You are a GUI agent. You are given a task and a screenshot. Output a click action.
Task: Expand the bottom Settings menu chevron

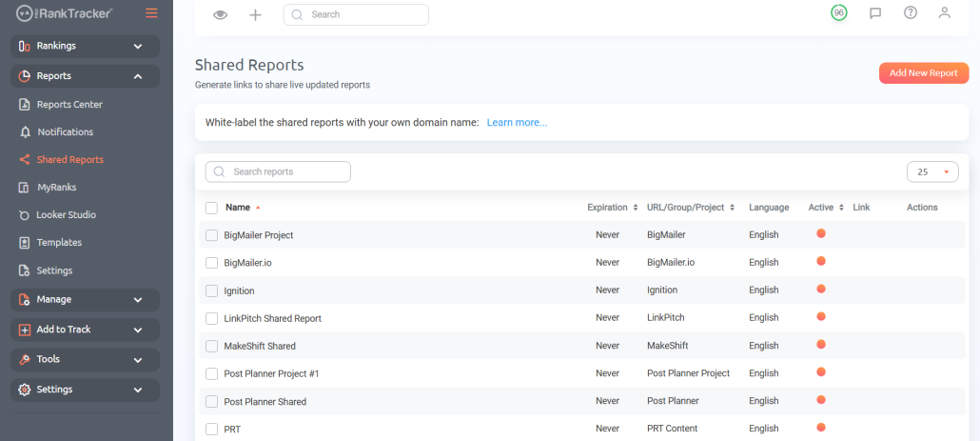click(x=138, y=390)
